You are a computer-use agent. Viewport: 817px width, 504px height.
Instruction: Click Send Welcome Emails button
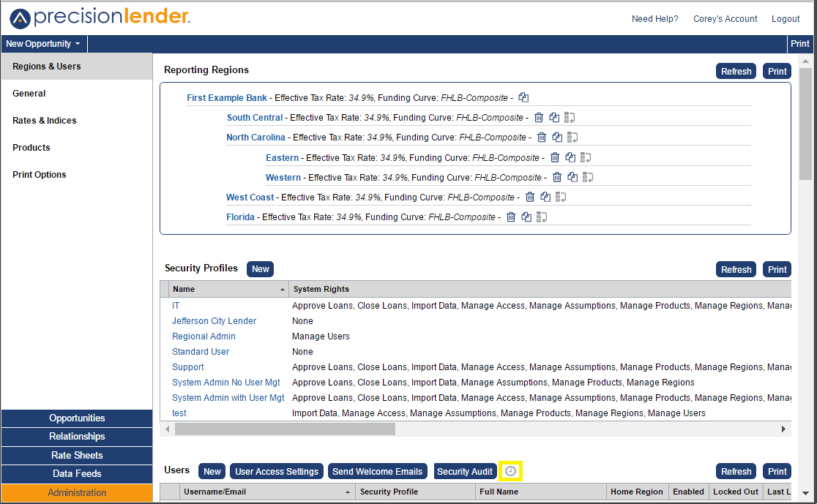coord(377,472)
